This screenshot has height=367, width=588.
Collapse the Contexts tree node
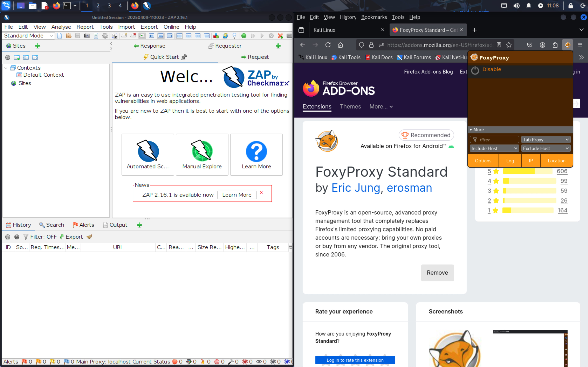click(x=6, y=68)
